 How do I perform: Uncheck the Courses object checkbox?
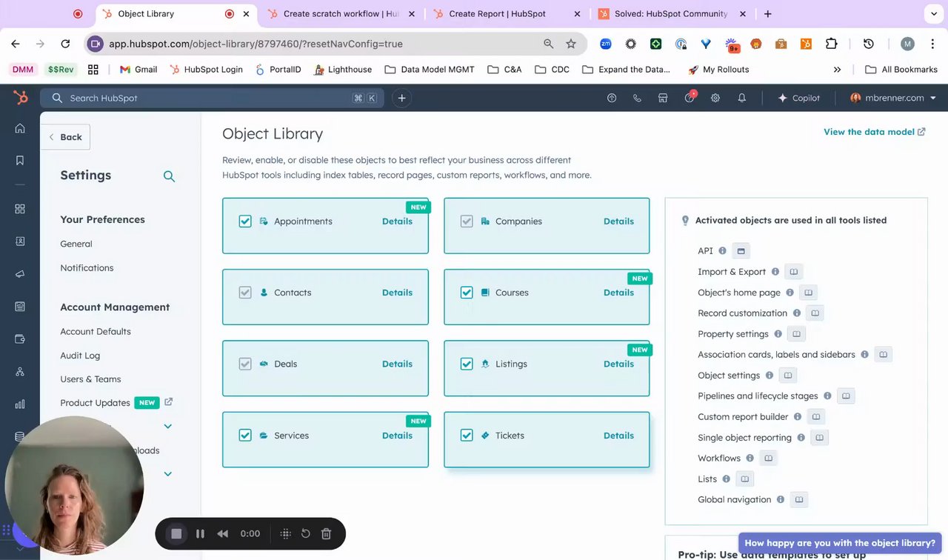click(467, 293)
